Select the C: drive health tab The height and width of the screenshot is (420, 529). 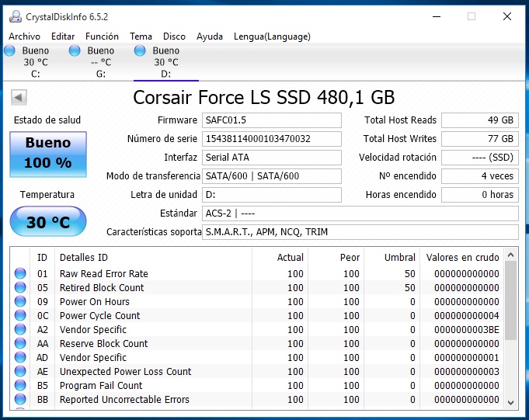pos(35,62)
